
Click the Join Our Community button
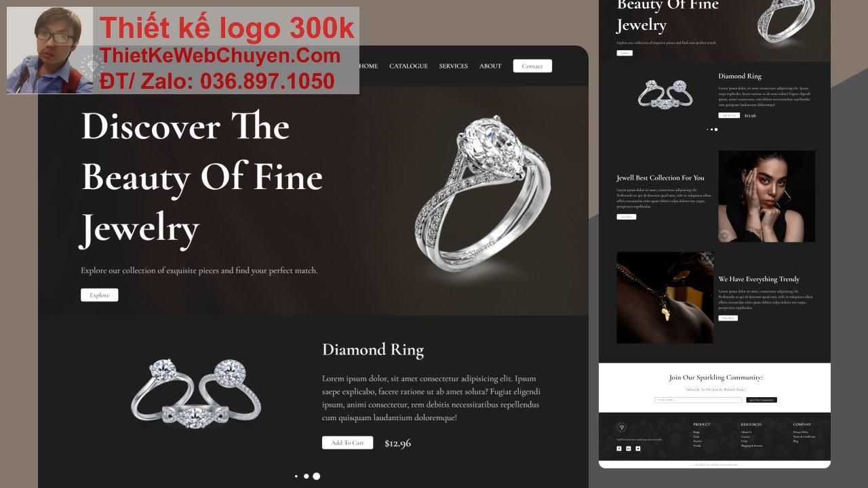tap(762, 400)
